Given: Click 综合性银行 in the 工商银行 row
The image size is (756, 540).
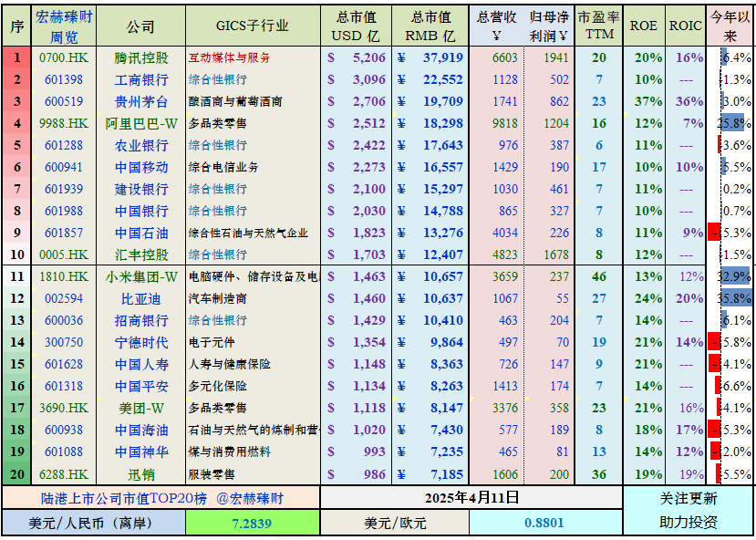Looking at the screenshot, I should (x=253, y=79).
